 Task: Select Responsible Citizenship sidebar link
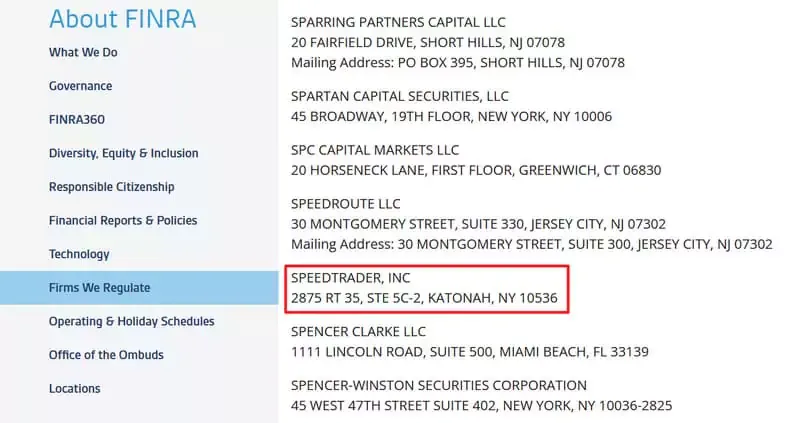tap(112, 187)
